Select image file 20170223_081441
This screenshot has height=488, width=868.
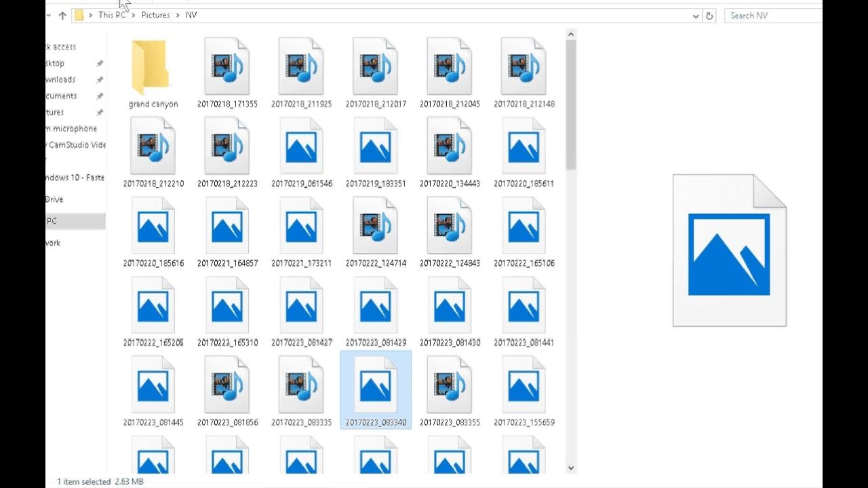point(524,311)
